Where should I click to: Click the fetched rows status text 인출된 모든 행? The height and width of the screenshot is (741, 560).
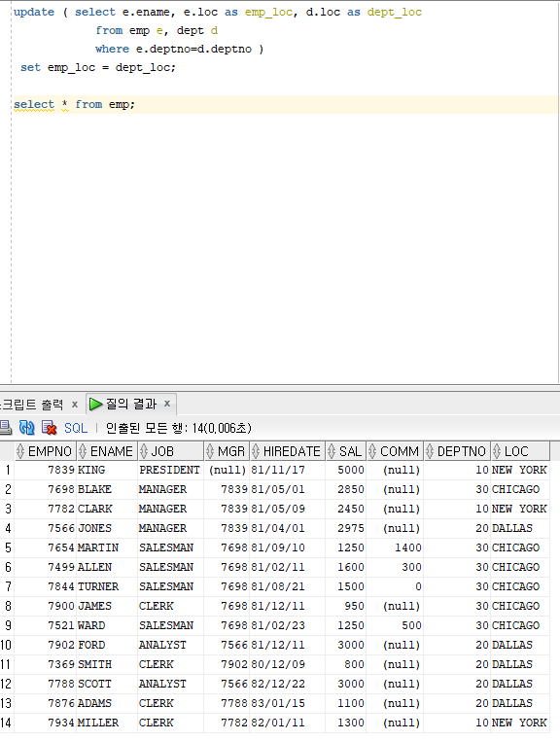(x=179, y=428)
